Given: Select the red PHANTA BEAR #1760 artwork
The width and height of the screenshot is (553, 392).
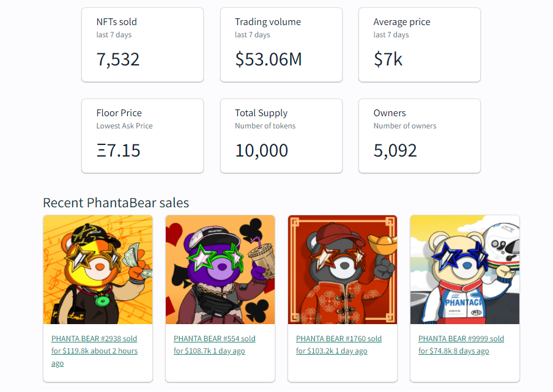Looking at the screenshot, I should click(x=343, y=270).
